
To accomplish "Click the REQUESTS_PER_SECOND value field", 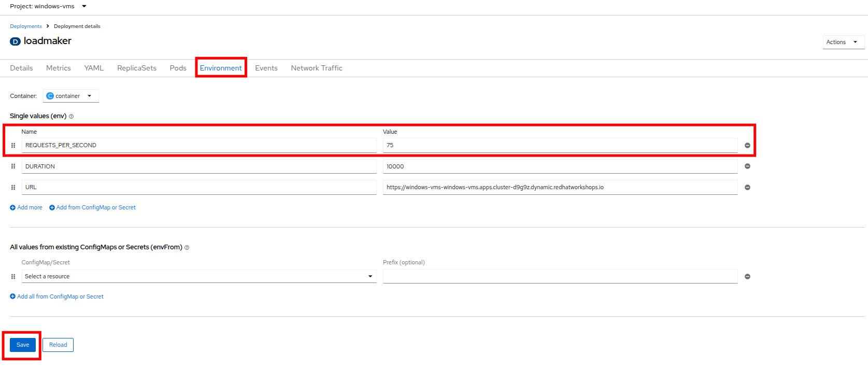I will (560, 145).
